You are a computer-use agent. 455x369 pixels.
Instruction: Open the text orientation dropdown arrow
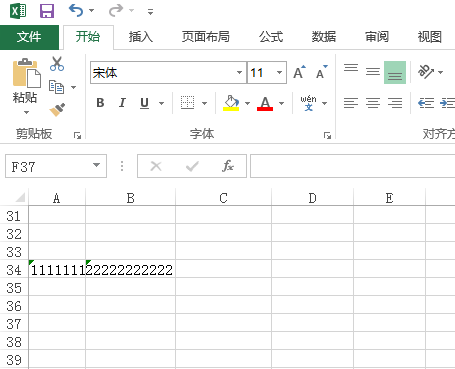pyautogui.click(x=441, y=72)
